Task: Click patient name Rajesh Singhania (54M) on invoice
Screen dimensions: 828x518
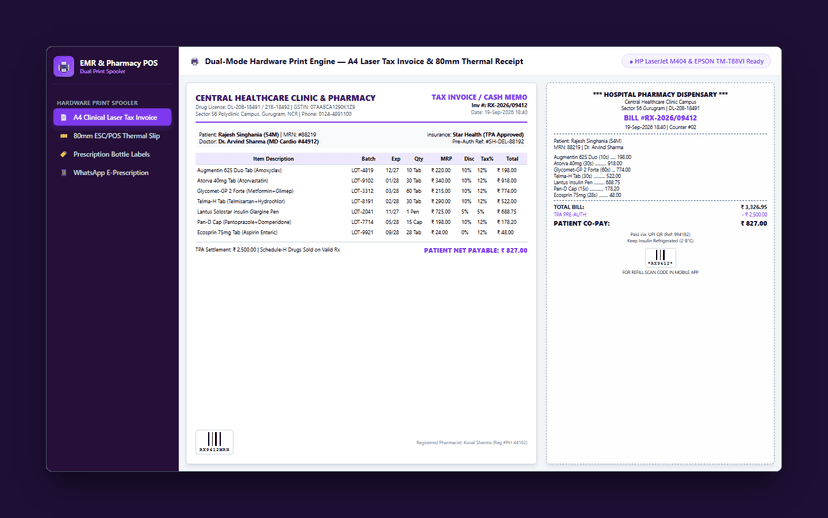Action: (x=248, y=135)
